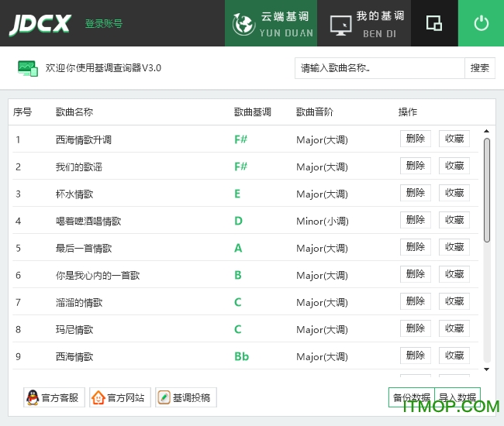Delete the 我们的歌谣 row
The image size is (504, 426).
(416, 166)
